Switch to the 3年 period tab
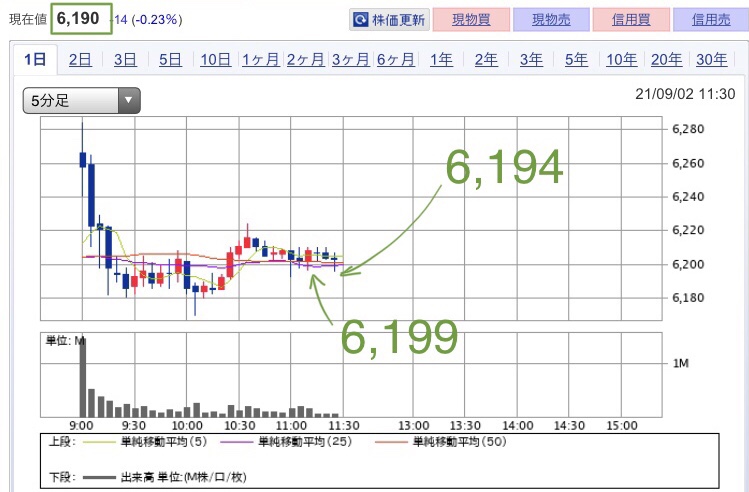Image resolution: width=749 pixels, height=492 pixels. (531, 60)
